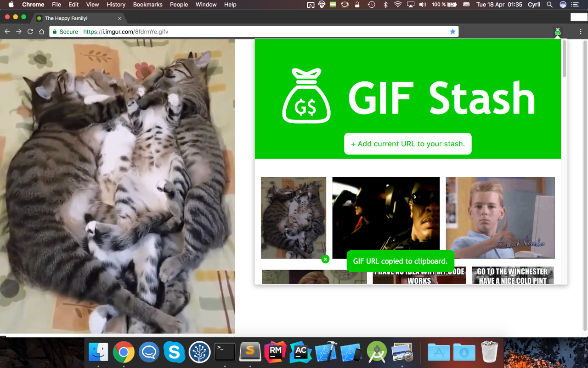This screenshot has width=588, height=368.
Task: Click the volume speaker icon in menu bar
Action: [x=423, y=5]
